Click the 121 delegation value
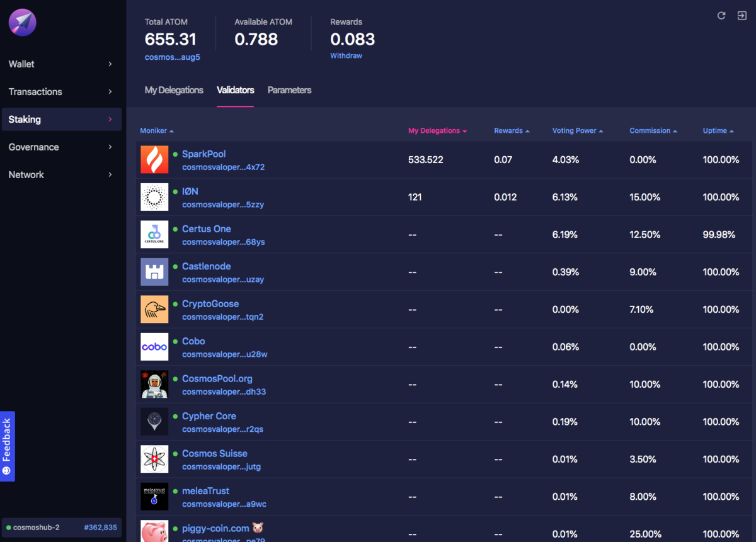Image resolution: width=756 pixels, height=542 pixels. [415, 197]
